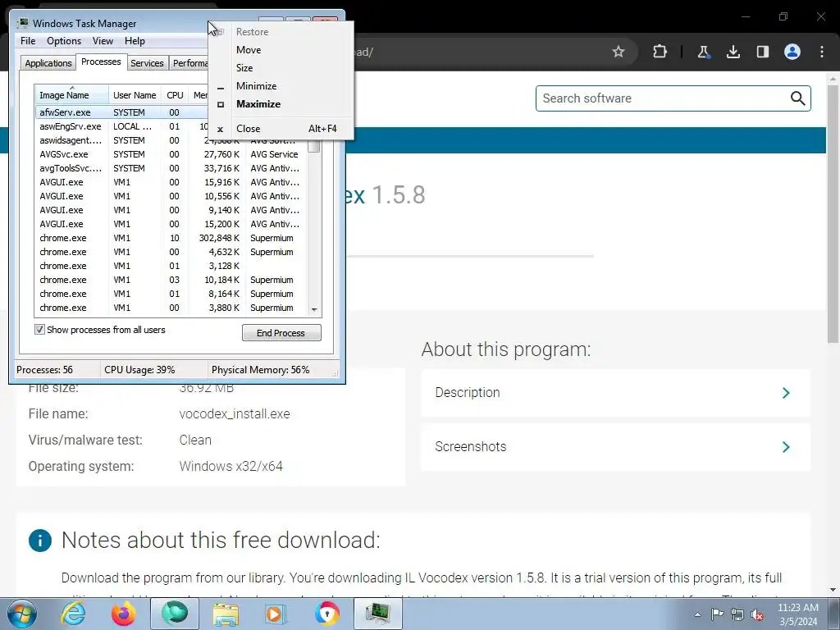Open the Task Manager Options menu

tap(64, 41)
